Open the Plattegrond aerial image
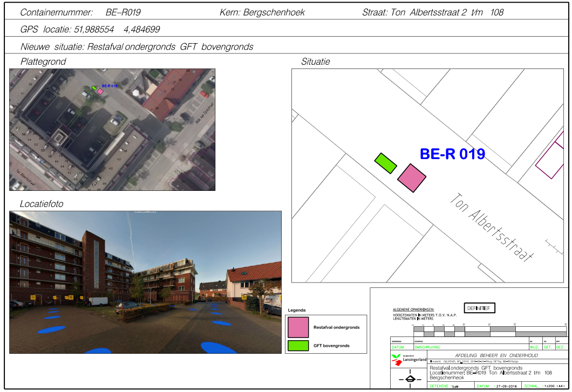 [112, 129]
